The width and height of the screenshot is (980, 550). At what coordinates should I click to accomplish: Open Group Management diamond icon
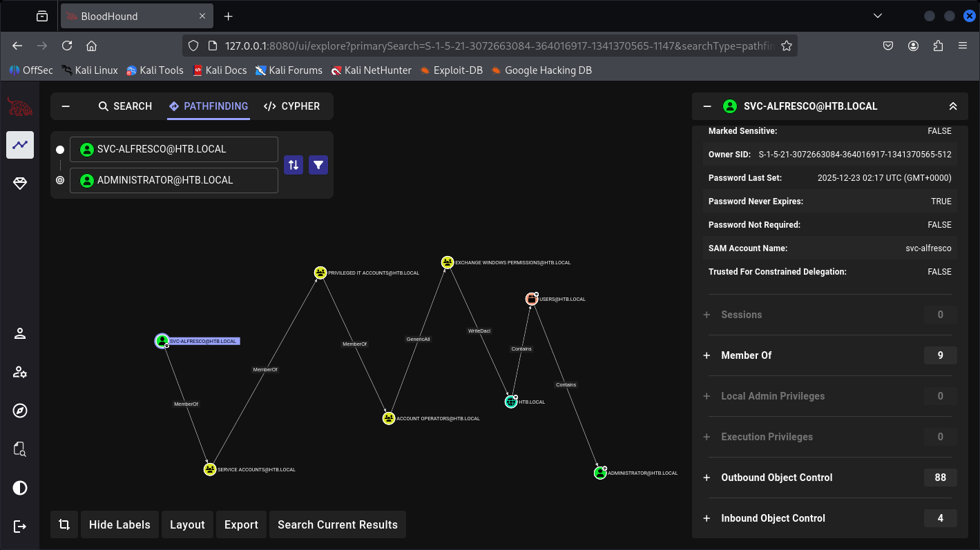pyautogui.click(x=20, y=184)
